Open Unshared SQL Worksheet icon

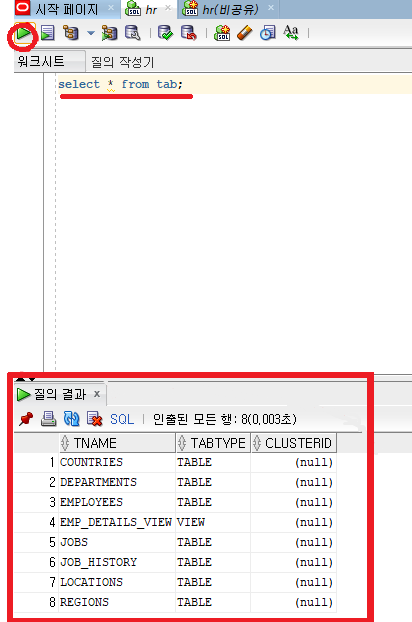pos(222,33)
